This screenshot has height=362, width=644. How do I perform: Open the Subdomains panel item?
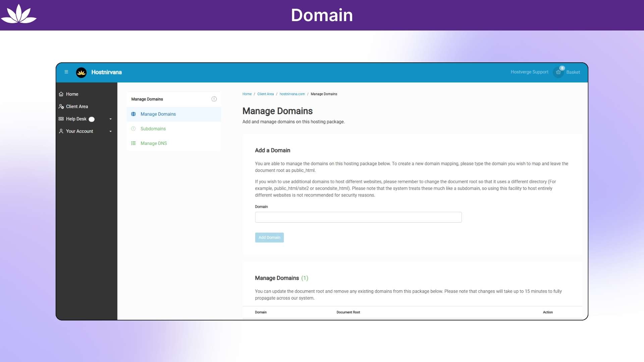153,128
